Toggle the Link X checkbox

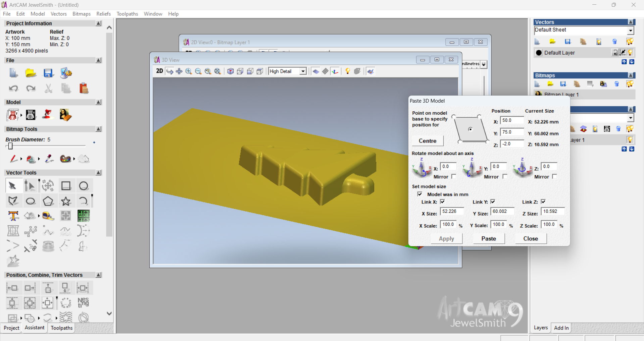pos(442,202)
